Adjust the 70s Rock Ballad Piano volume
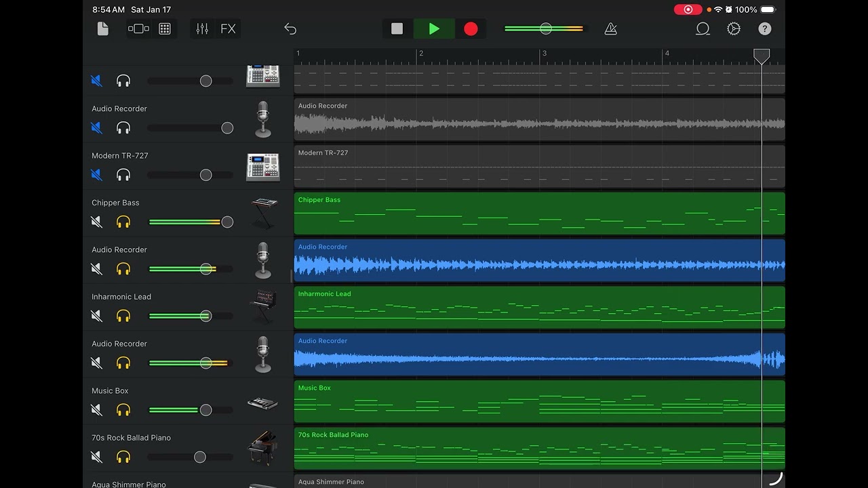This screenshot has width=868, height=488. coord(191,457)
